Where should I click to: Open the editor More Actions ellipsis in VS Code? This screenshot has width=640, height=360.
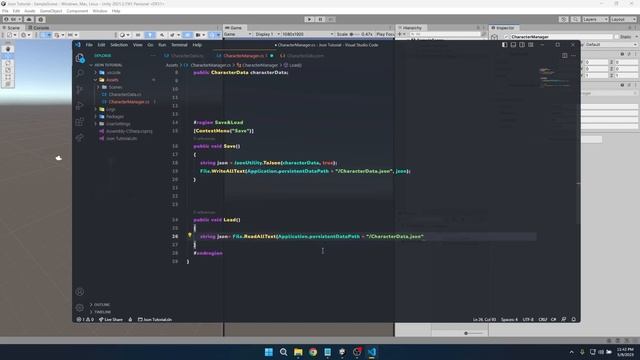click(573, 56)
